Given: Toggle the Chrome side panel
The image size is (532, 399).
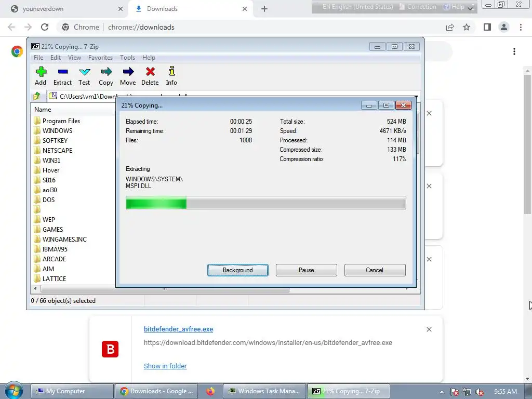Looking at the screenshot, I should tap(487, 27).
